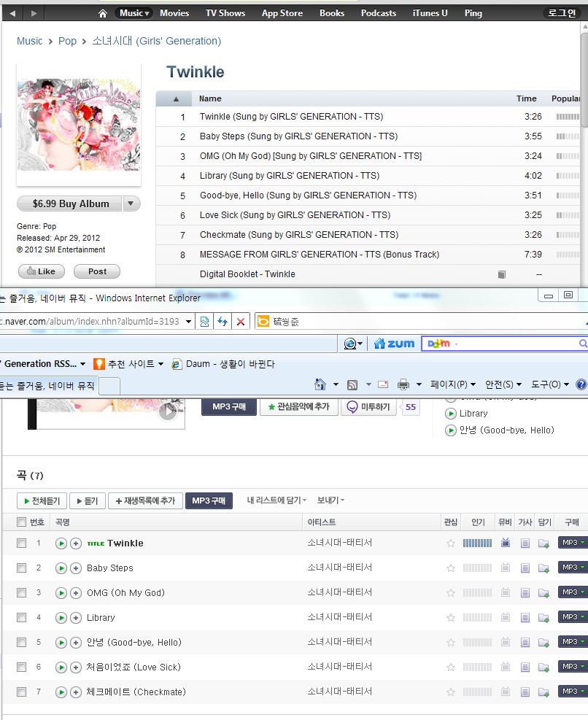Viewport: 588px width, 720px height.
Task: Sort iTunes tracks by Name column
Action: 210,98
